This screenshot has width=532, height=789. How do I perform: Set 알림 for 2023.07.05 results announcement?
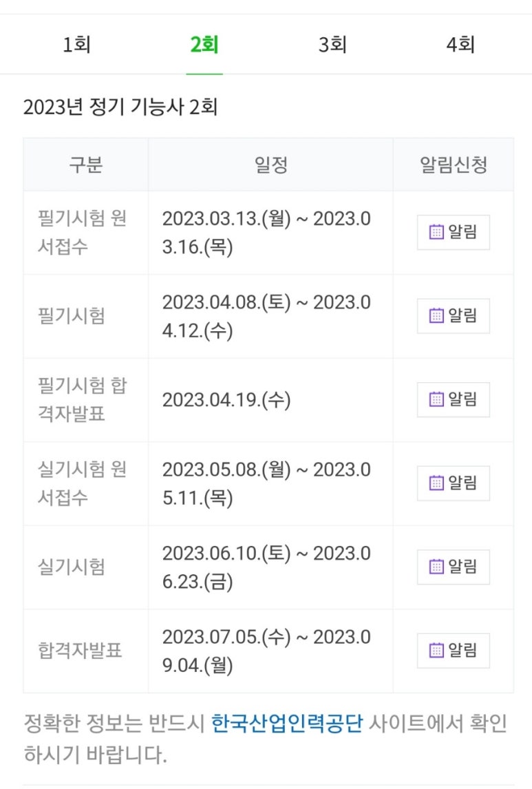pyautogui.click(x=453, y=650)
